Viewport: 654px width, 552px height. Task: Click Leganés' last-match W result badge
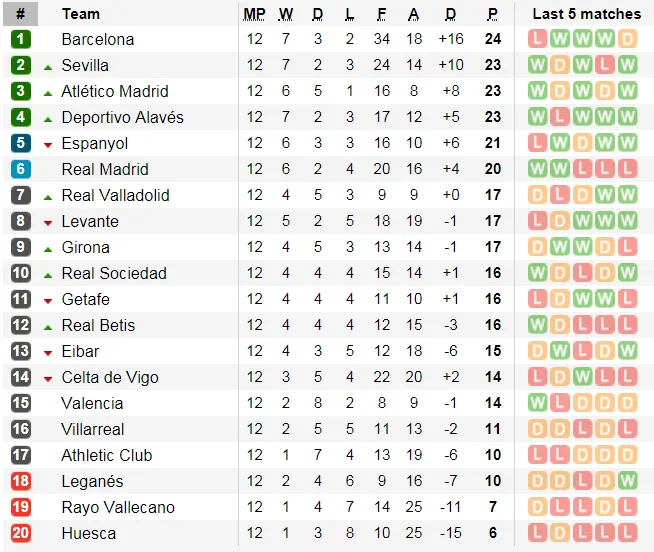click(627, 481)
